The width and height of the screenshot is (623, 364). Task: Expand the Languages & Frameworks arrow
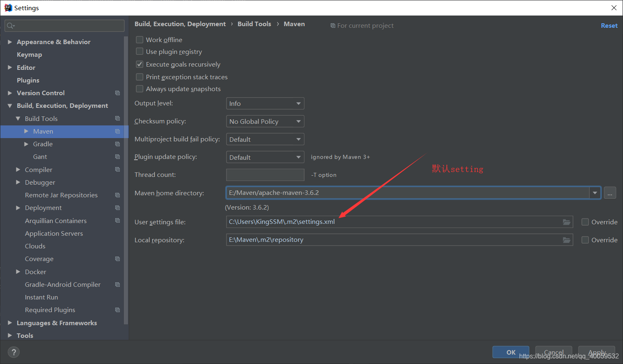[10, 323]
